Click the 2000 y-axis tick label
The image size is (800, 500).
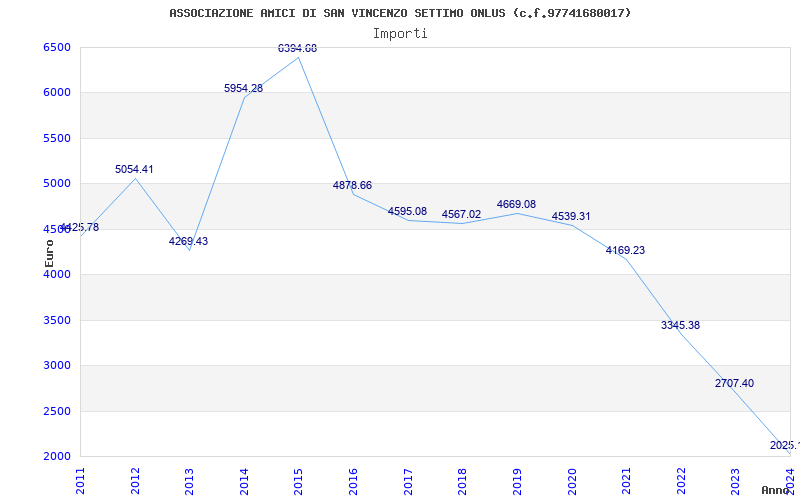pyautogui.click(x=56, y=457)
